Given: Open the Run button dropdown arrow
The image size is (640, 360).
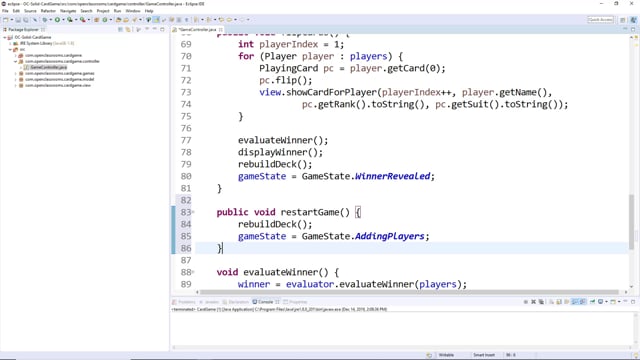Looking at the screenshot, I should (63, 20).
